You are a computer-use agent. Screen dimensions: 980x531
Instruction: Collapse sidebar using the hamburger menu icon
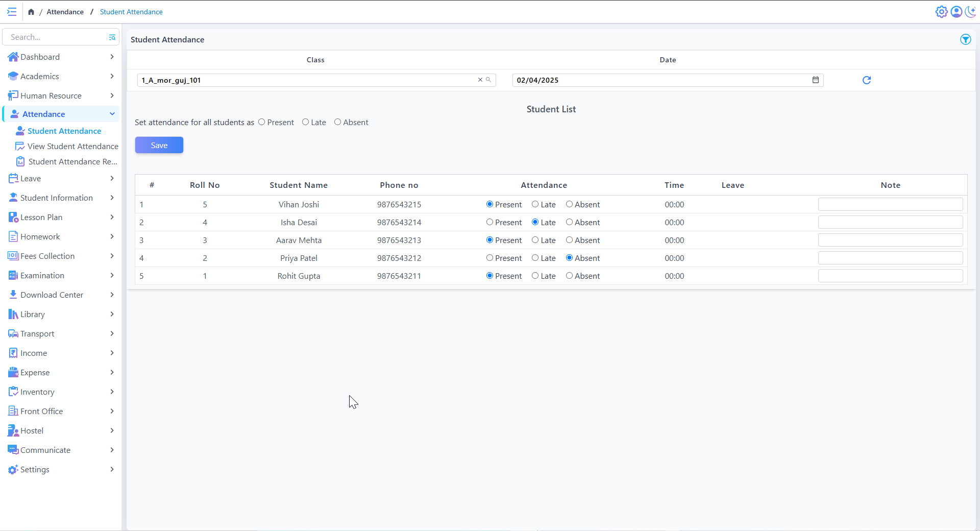pos(12,12)
